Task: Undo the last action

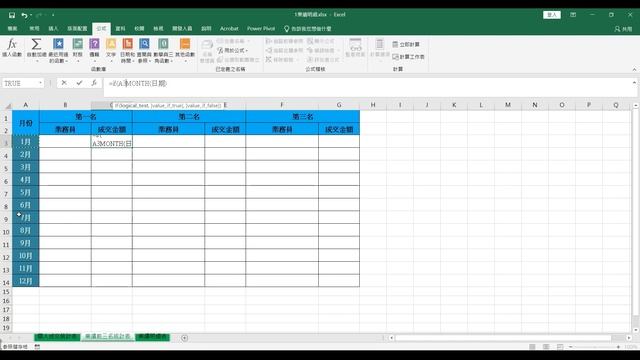Action: (24, 15)
